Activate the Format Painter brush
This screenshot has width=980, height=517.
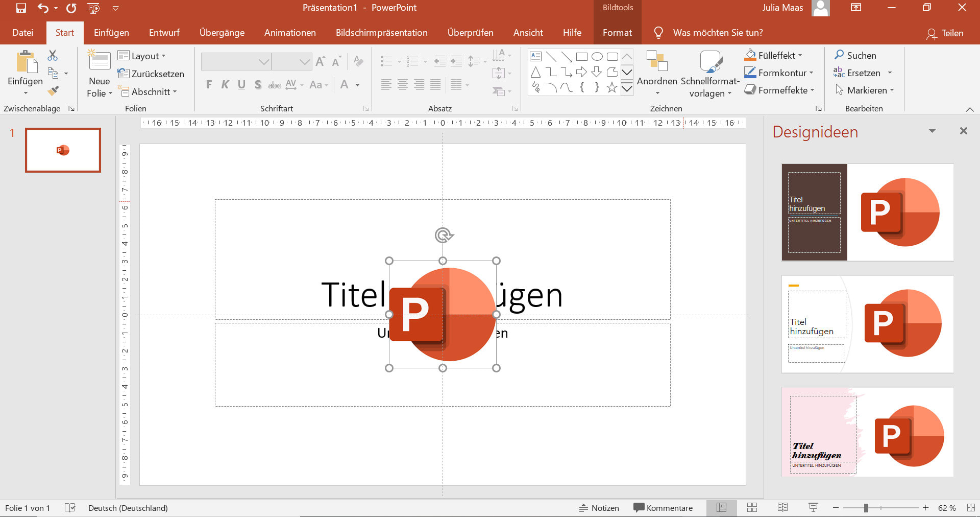[x=53, y=91]
